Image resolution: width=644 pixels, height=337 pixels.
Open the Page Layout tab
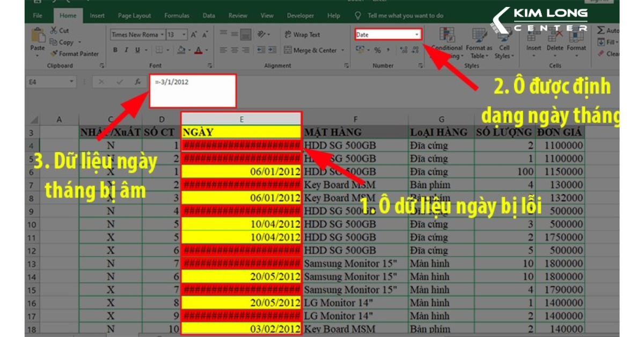tap(134, 16)
